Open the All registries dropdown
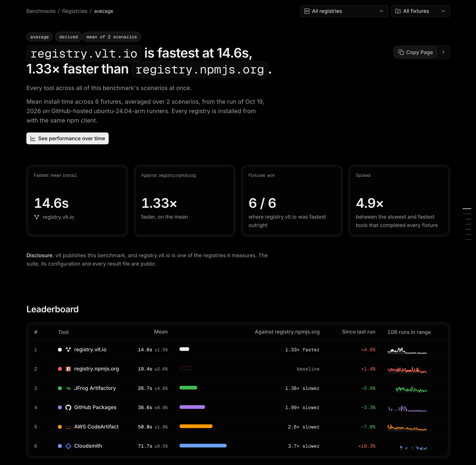Viewport: 476px width, 465px height. [344, 11]
